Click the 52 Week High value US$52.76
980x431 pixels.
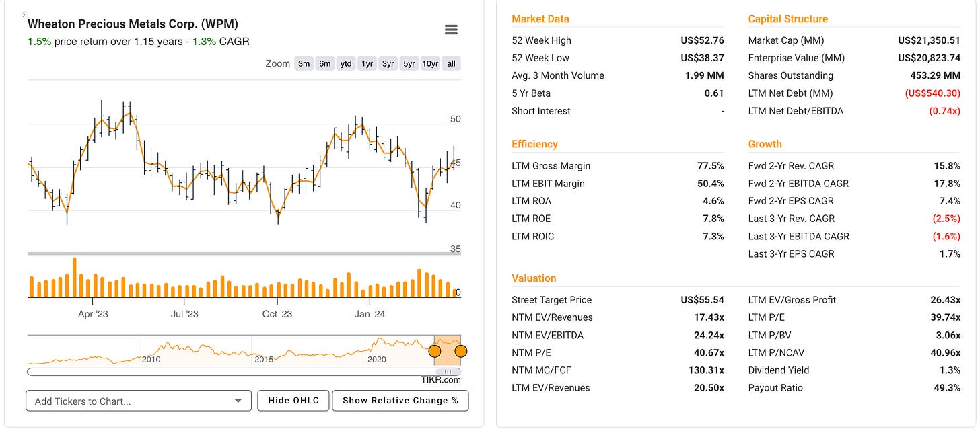click(702, 40)
